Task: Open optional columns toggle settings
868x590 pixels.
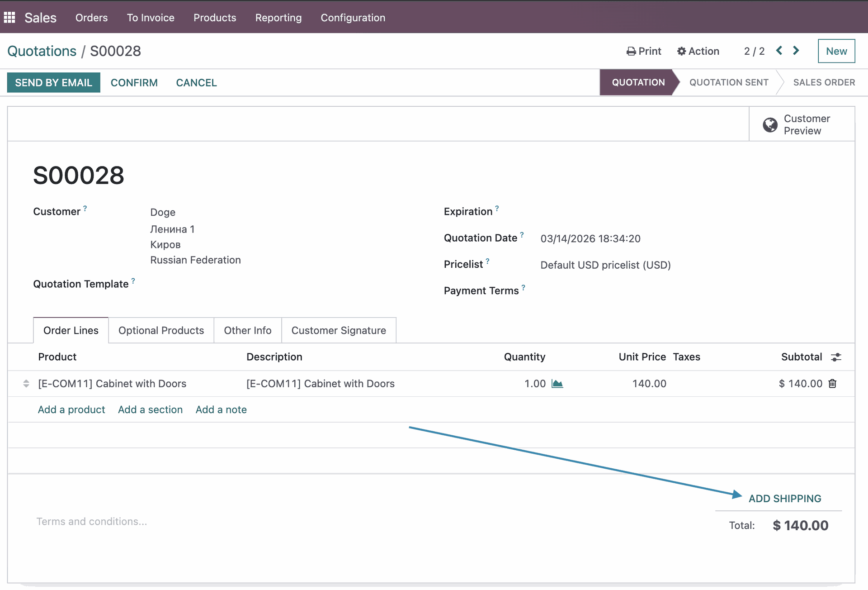Action: pos(836,357)
